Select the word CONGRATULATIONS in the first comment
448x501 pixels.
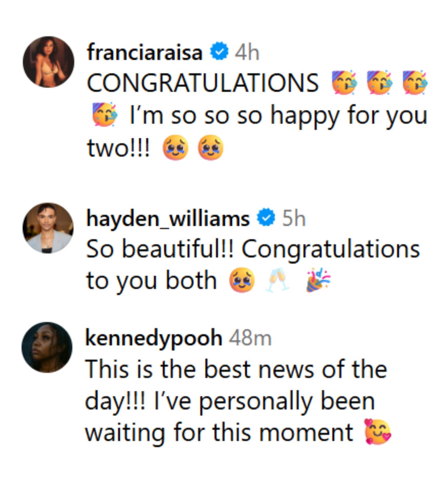202,83
